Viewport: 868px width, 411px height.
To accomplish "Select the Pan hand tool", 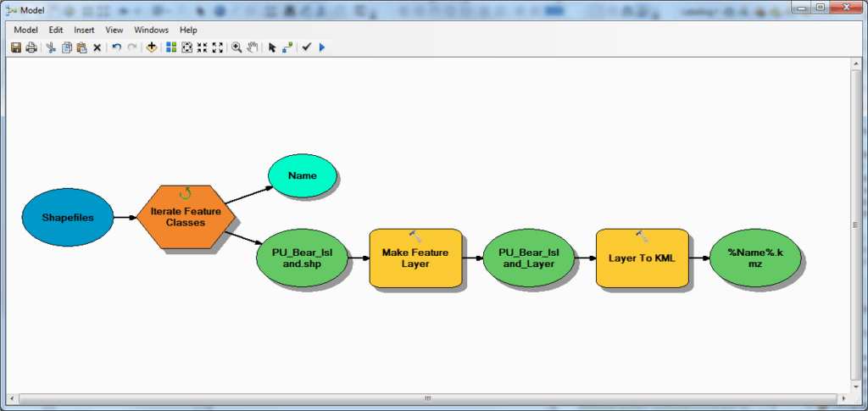I will 253,47.
